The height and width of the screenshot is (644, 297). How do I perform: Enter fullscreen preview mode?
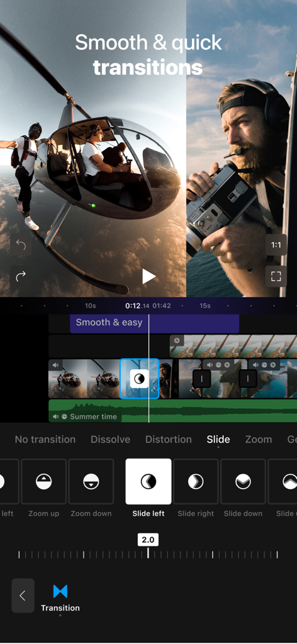point(276,276)
